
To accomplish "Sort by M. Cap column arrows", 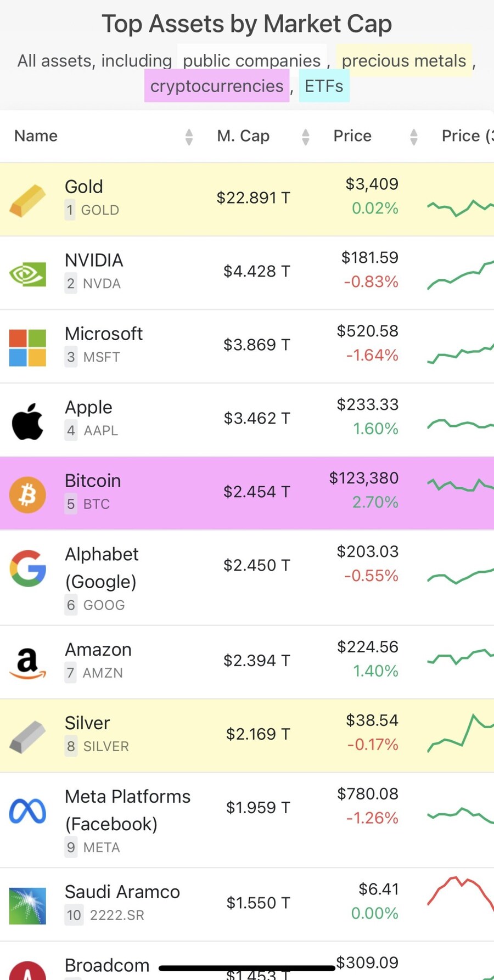I will pyautogui.click(x=306, y=137).
